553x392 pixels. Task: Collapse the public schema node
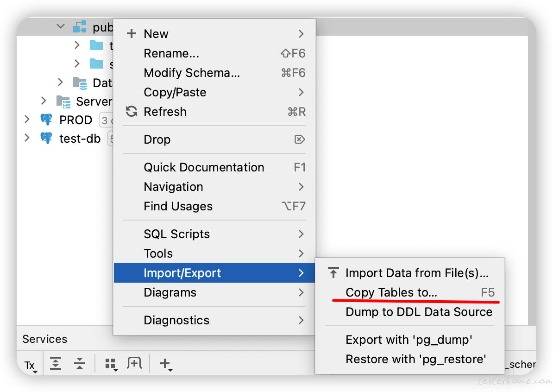[61, 26]
